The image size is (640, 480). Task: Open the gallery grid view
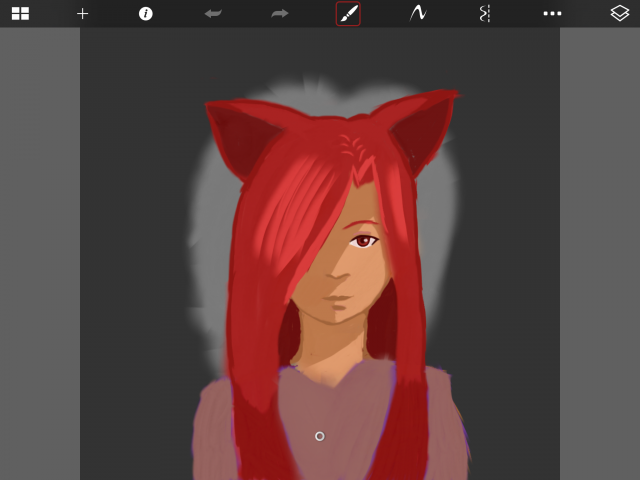(20, 13)
